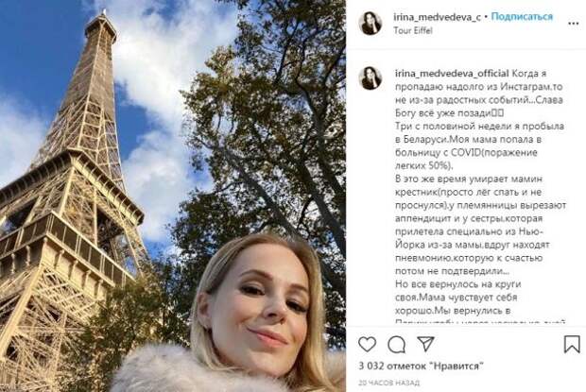Open irina_medvedeva_official username in caption
586x392 pixels.
coord(452,74)
